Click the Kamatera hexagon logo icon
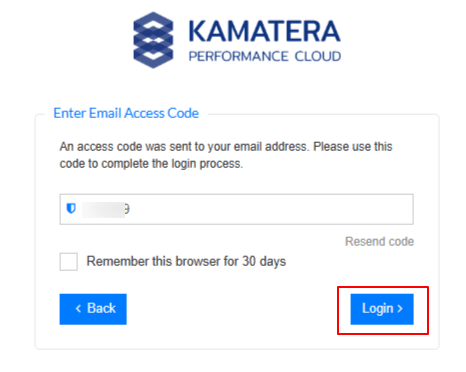This screenshot has width=466, height=372. coord(153,40)
